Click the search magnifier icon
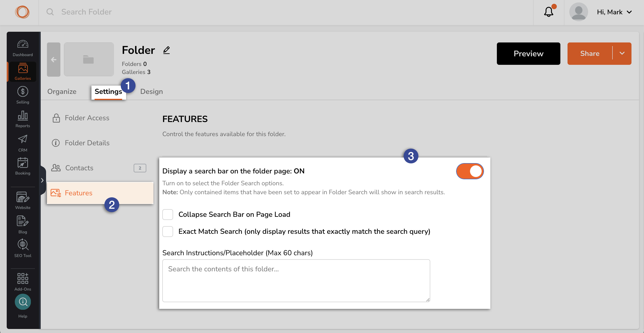The width and height of the screenshot is (644, 333). (50, 12)
